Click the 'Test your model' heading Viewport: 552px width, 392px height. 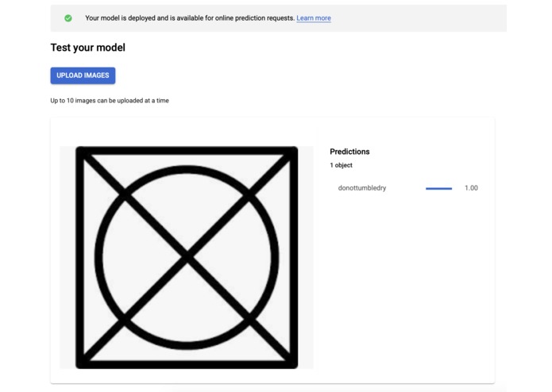coord(87,48)
